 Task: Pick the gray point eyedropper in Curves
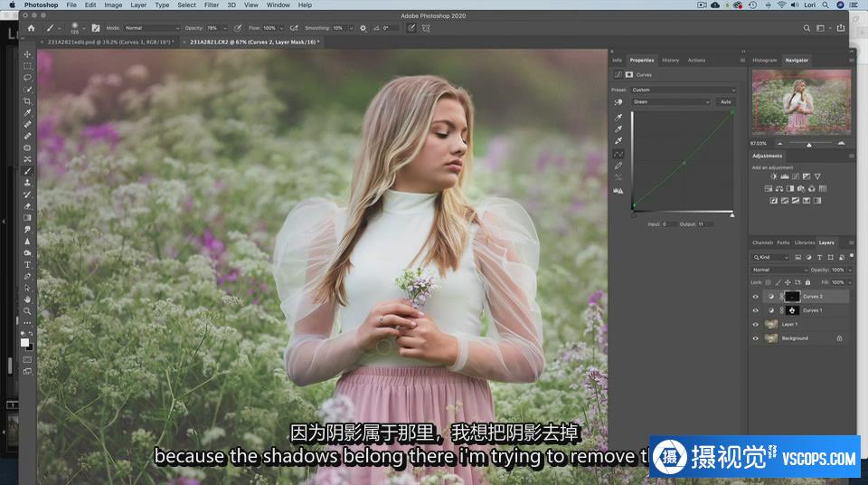pos(618,128)
